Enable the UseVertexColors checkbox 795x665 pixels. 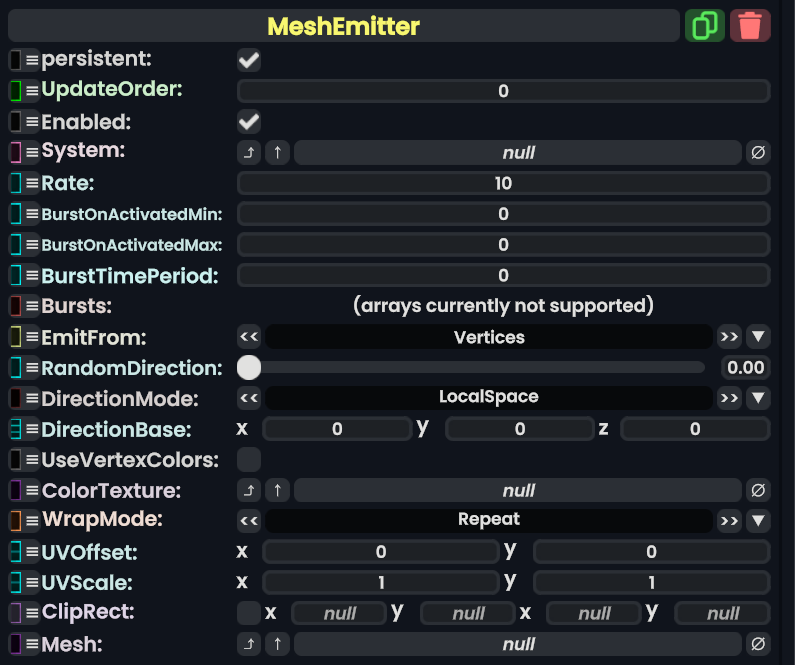tap(249, 460)
